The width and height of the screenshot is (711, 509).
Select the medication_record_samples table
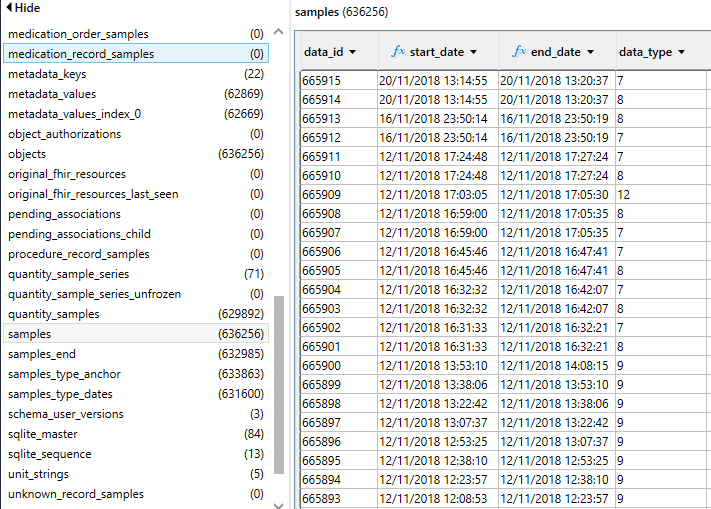coord(81,54)
